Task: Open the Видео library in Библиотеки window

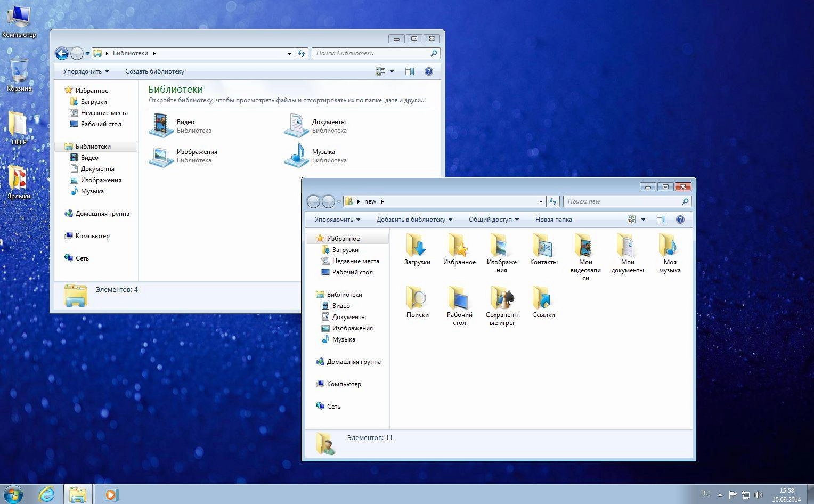Action: click(180, 126)
